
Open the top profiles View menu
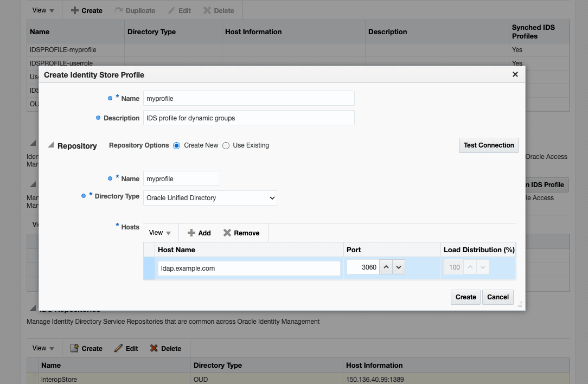[43, 10]
